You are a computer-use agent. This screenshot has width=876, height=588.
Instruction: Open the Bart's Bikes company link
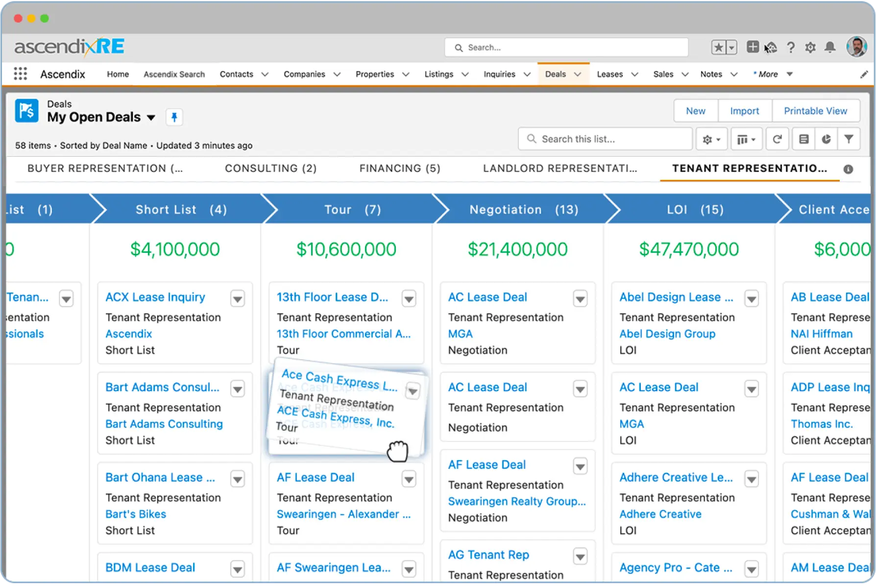(x=136, y=514)
